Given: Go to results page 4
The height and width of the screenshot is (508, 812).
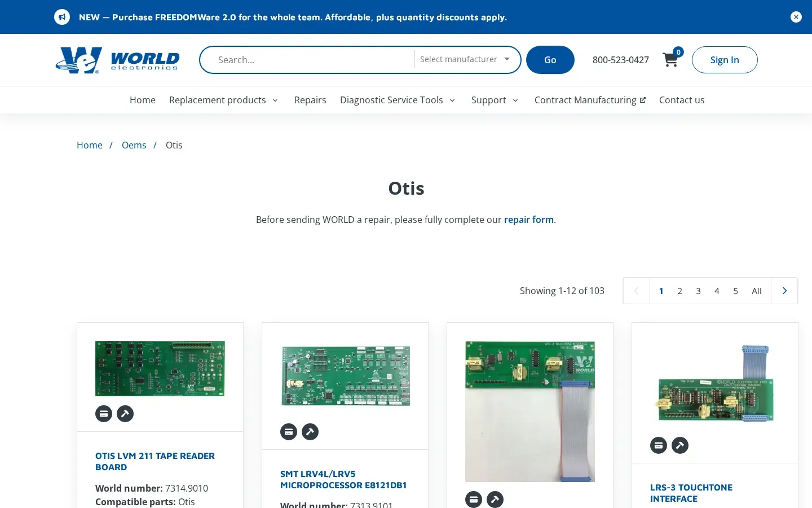Looking at the screenshot, I should [x=717, y=291].
